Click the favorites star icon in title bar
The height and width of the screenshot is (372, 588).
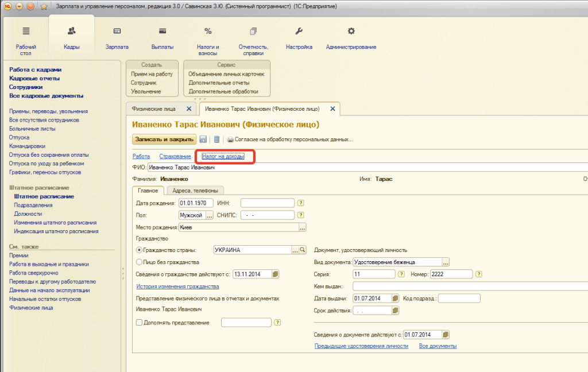point(44,6)
